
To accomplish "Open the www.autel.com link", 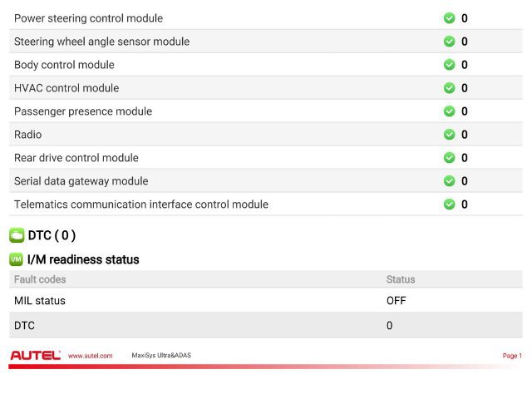I will [91, 356].
